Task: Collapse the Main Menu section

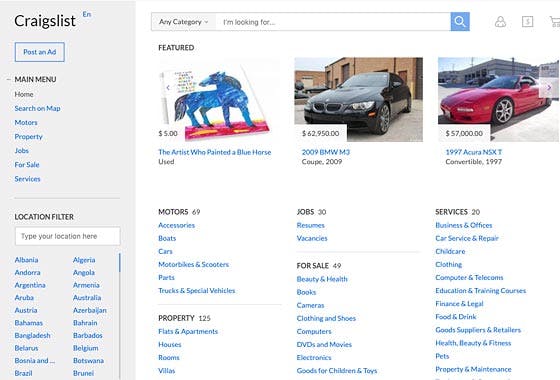Action: (x=9, y=79)
